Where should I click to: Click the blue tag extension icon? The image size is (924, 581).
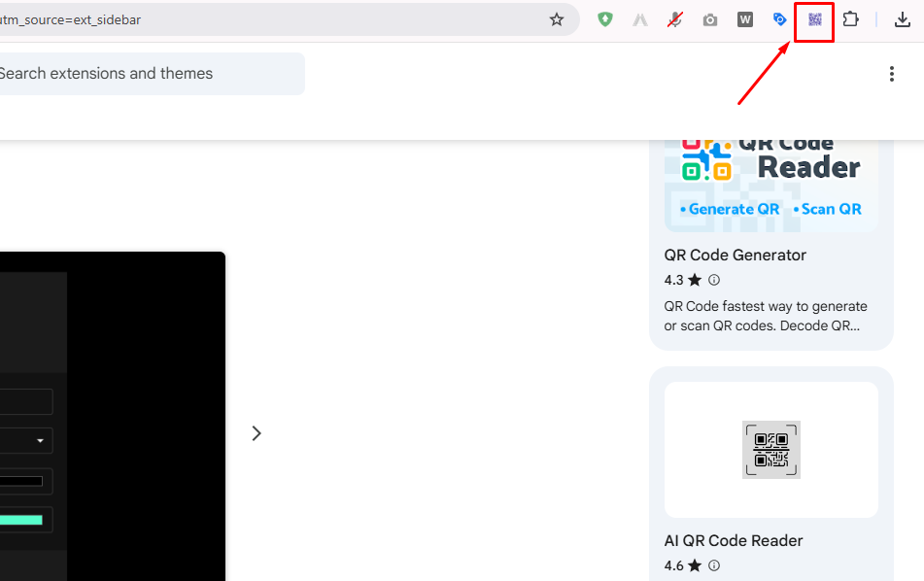click(779, 20)
